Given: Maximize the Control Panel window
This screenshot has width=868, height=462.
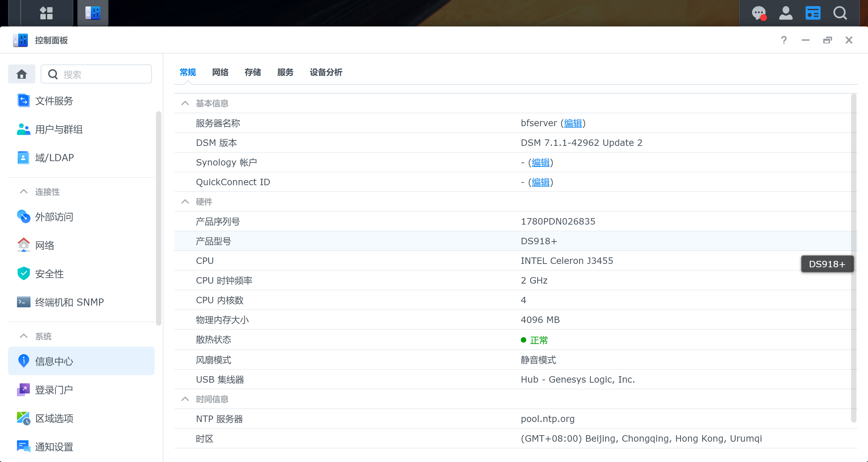Looking at the screenshot, I should (827, 40).
